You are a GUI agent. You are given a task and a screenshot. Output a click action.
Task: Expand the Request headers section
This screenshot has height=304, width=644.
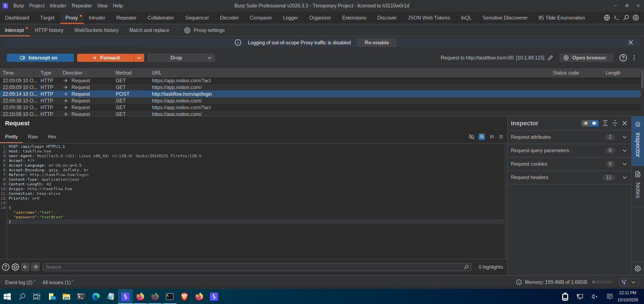(x=569, y=177)
